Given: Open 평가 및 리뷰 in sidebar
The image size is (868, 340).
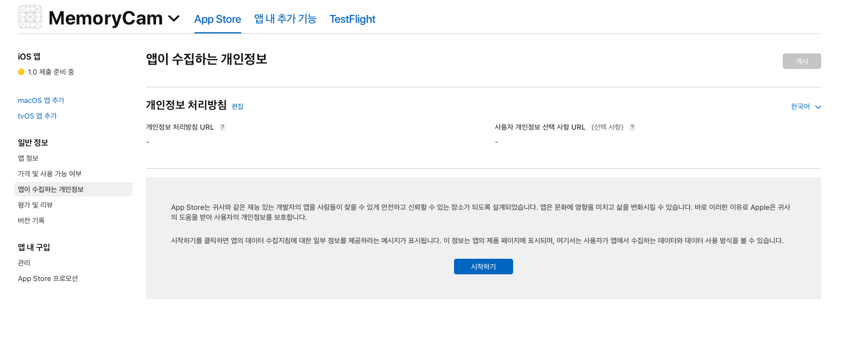Looking at the screenshot, I should 35,205.
